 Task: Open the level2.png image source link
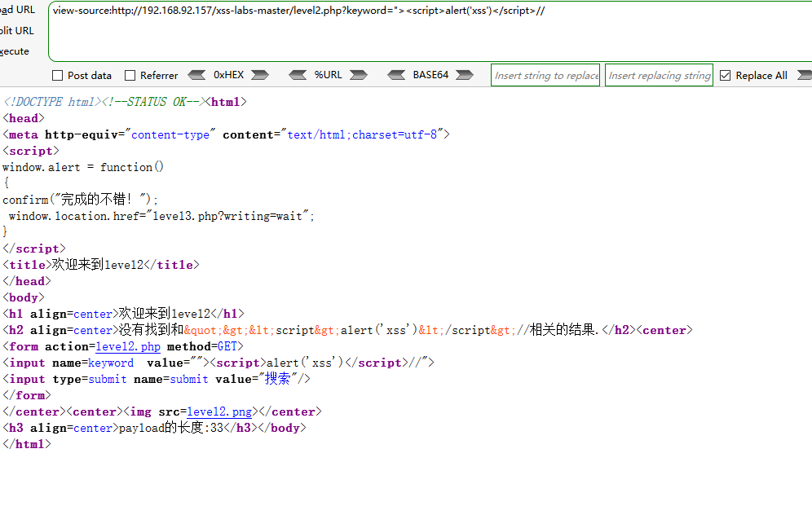click(x=219, y=411)
